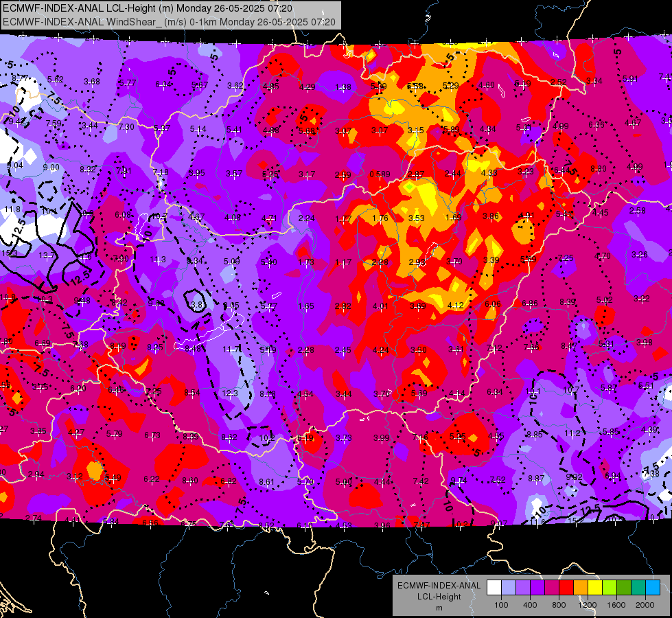Click the 6.06 grid point value

[x=492, y=304]
